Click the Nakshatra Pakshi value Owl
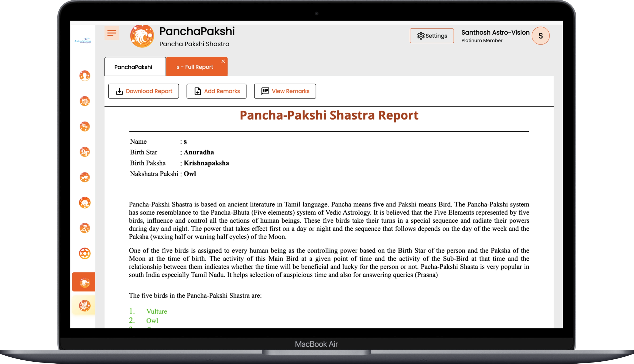 pyautogui.click(x=190, y=174)
